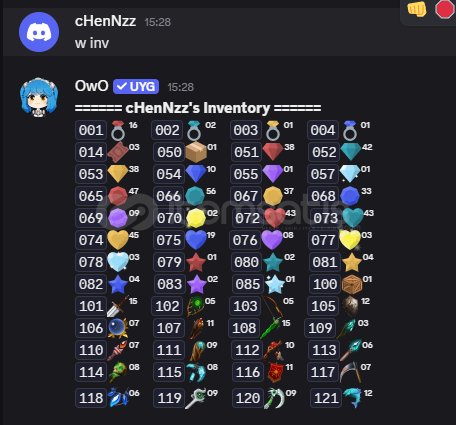The width and height of the screenshot is (456, 425).
Task: Click the bow weapon icon next to 103
Action: click(x=272, y=306)
